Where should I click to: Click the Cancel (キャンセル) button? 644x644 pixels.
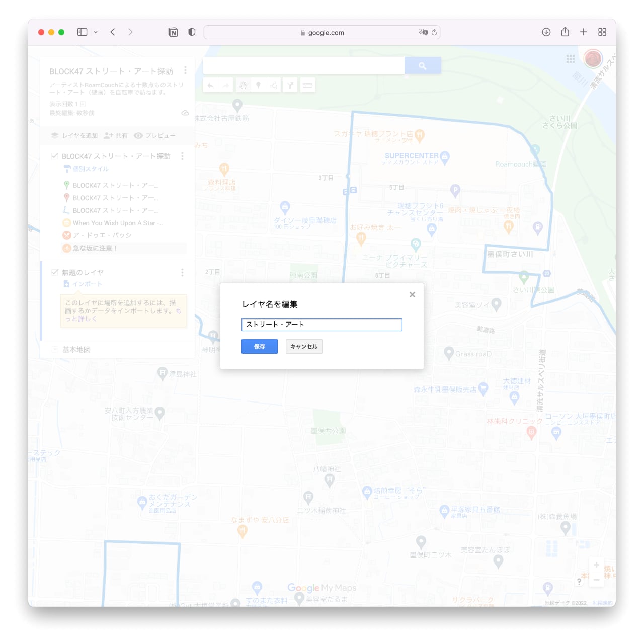click(x=304, y=347)
